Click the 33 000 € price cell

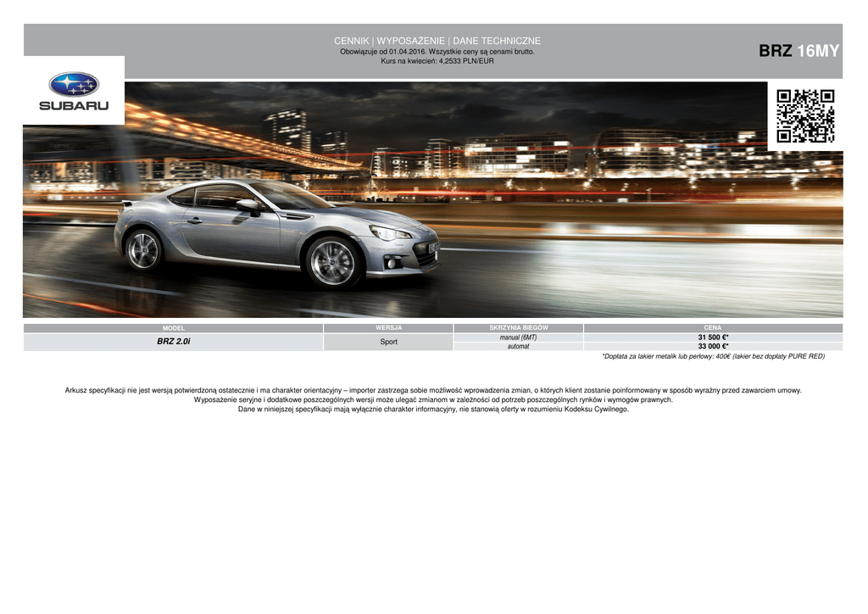click(x=712, y=347)
